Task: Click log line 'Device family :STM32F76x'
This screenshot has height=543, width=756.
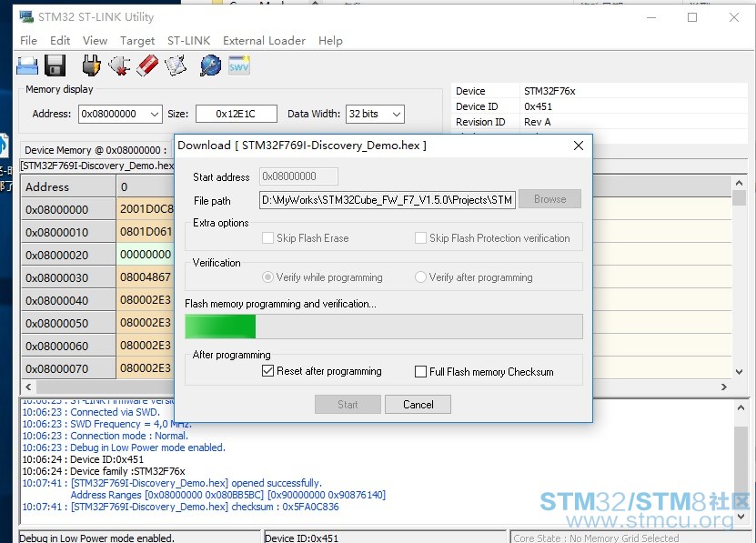Action: coord(104,471)
